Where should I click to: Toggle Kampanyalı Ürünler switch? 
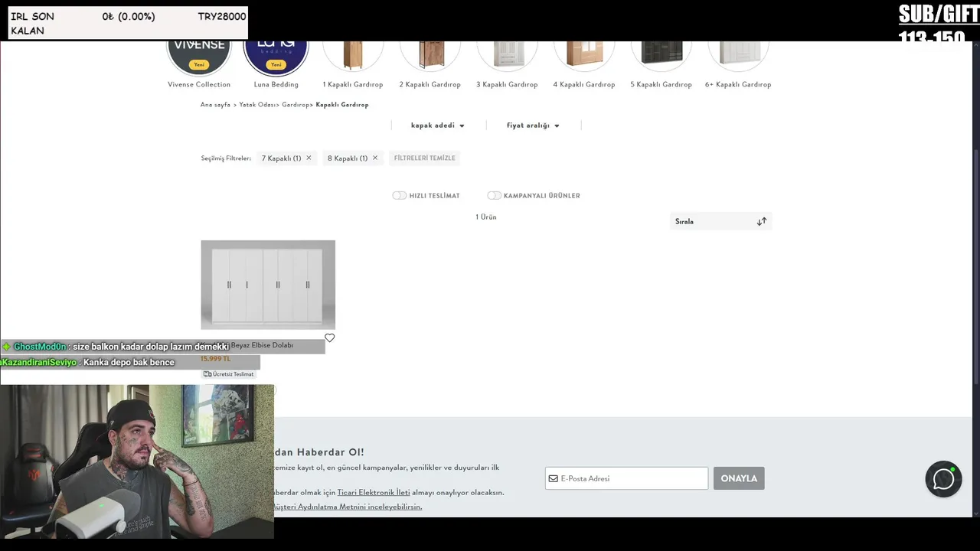[x=494, y=195]
